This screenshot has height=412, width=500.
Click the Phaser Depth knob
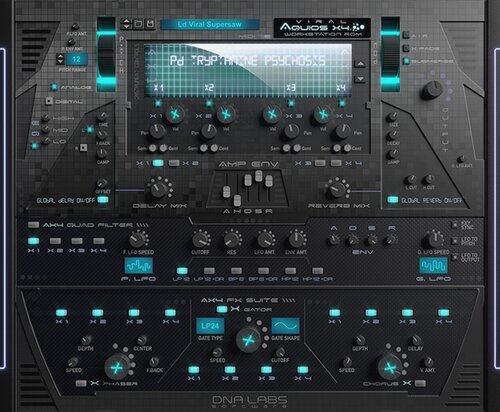point(86,340)
